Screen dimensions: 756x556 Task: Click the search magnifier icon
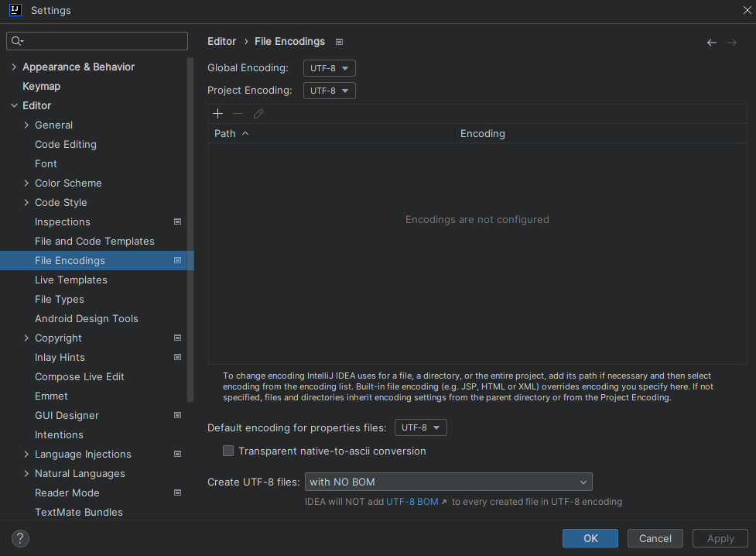17,41
